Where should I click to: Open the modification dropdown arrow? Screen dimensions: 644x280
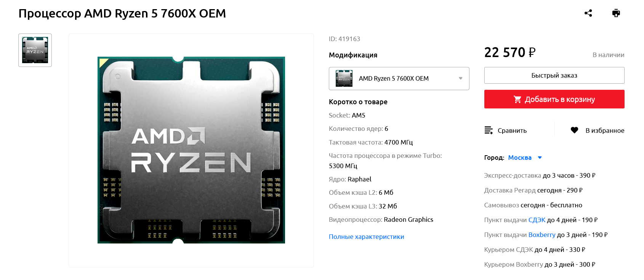point(460,78)
